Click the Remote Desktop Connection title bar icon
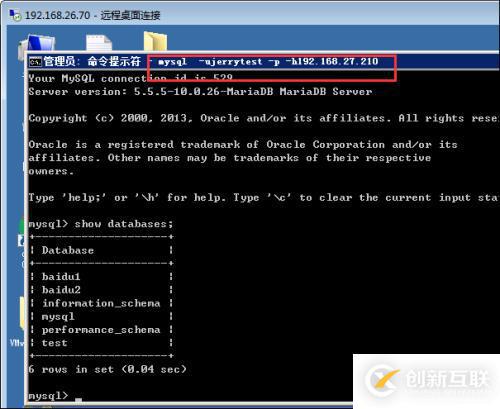 15,15
